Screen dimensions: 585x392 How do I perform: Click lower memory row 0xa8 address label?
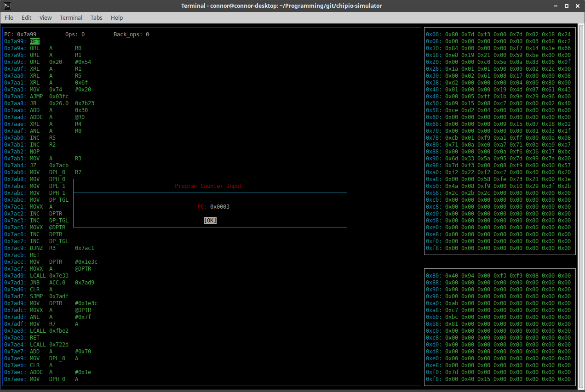(x=434, y=310)
